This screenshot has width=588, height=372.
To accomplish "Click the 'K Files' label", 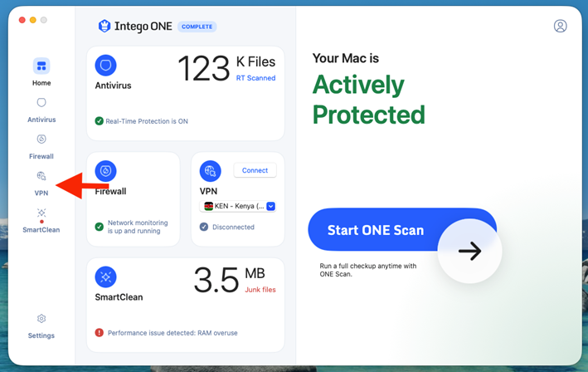I will 255,62.
